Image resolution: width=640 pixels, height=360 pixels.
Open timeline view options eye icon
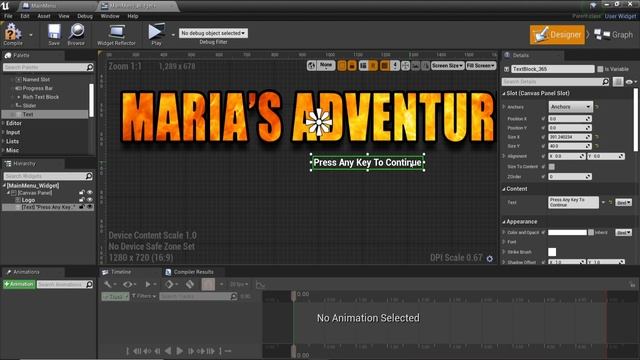[129, 284]
